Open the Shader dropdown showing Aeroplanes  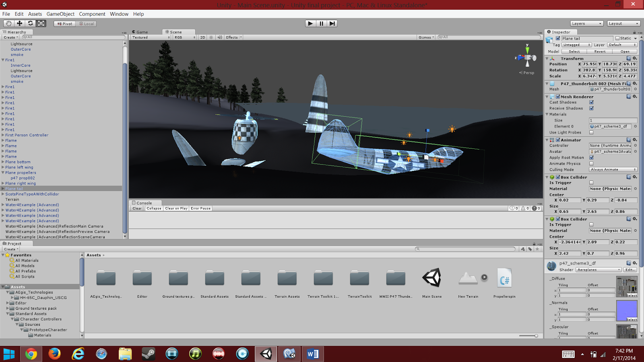pyautogui.click(x=599, y=270)
